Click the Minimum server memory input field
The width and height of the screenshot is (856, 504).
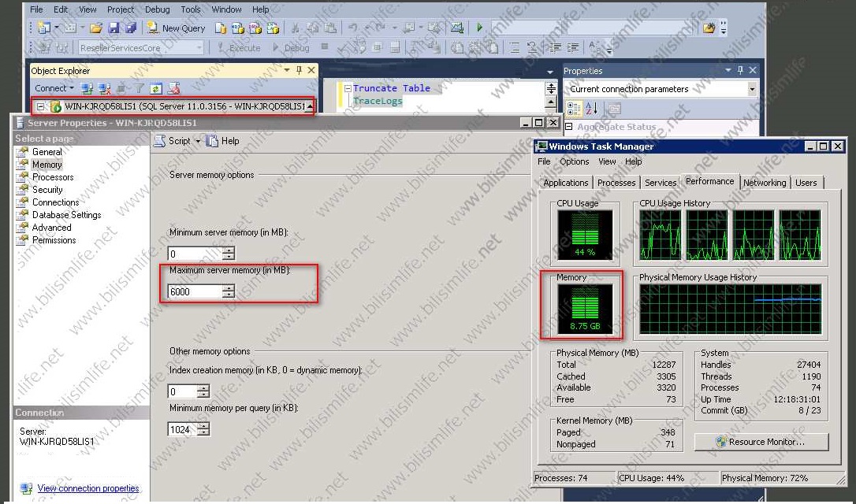point(195,254)
